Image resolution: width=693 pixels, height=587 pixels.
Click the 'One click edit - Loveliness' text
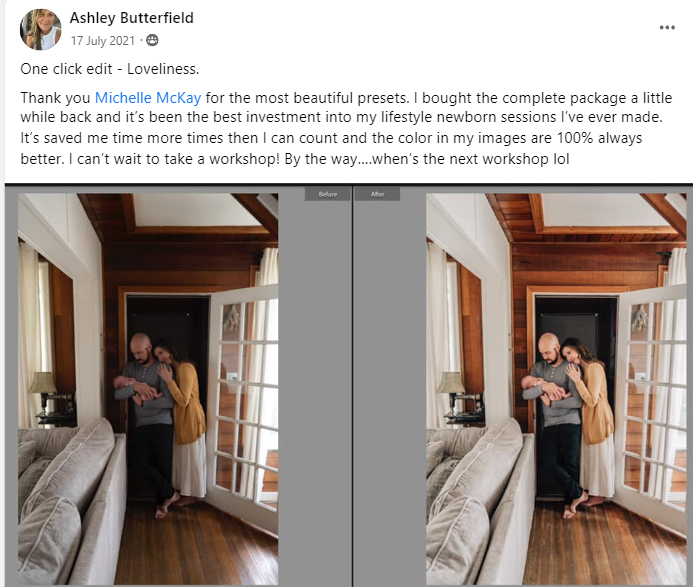point(110,69)
